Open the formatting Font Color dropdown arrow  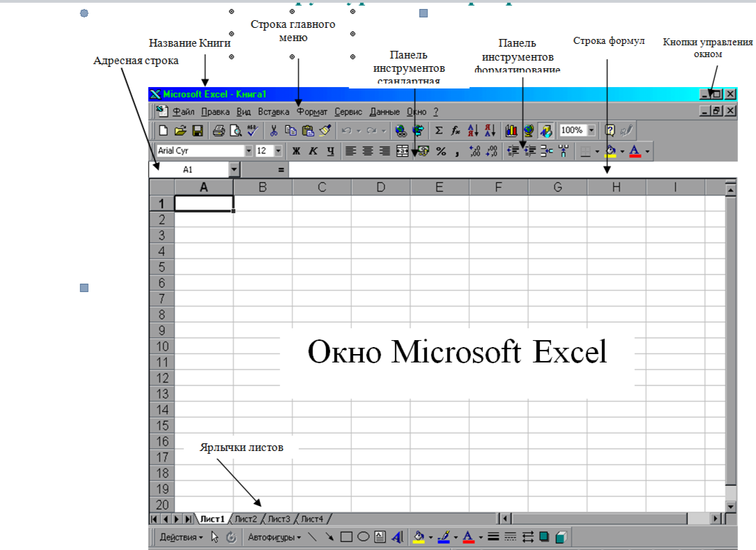[647, 151]
